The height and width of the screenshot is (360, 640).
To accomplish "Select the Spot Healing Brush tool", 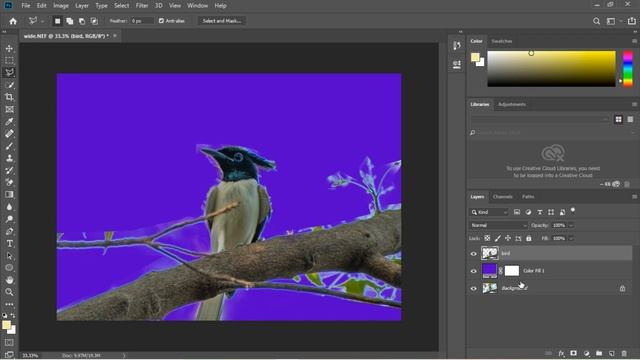I will pyautogui.click(x=9, y=134).
